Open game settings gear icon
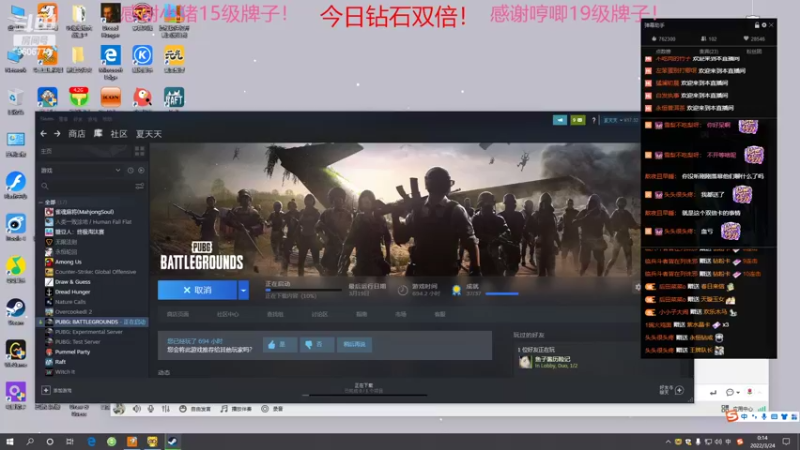Viewport: 800px width, 450px height. pos(637,287)
